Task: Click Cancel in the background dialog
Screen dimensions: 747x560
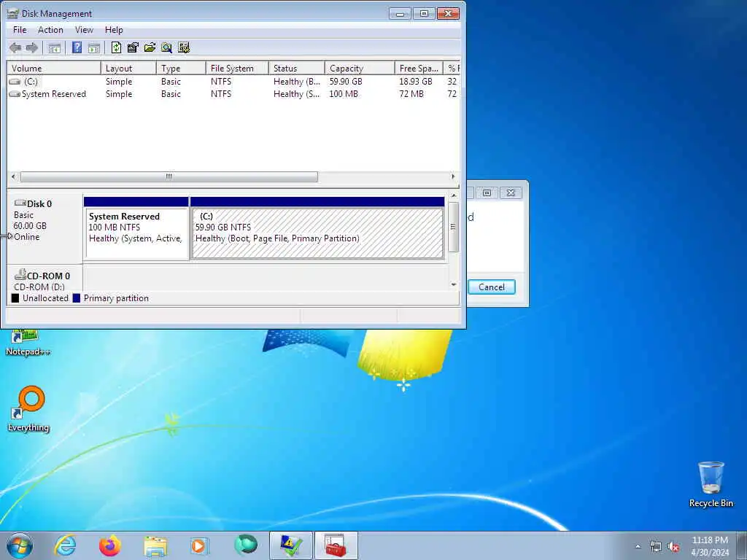Action: (x=491, y=287)
